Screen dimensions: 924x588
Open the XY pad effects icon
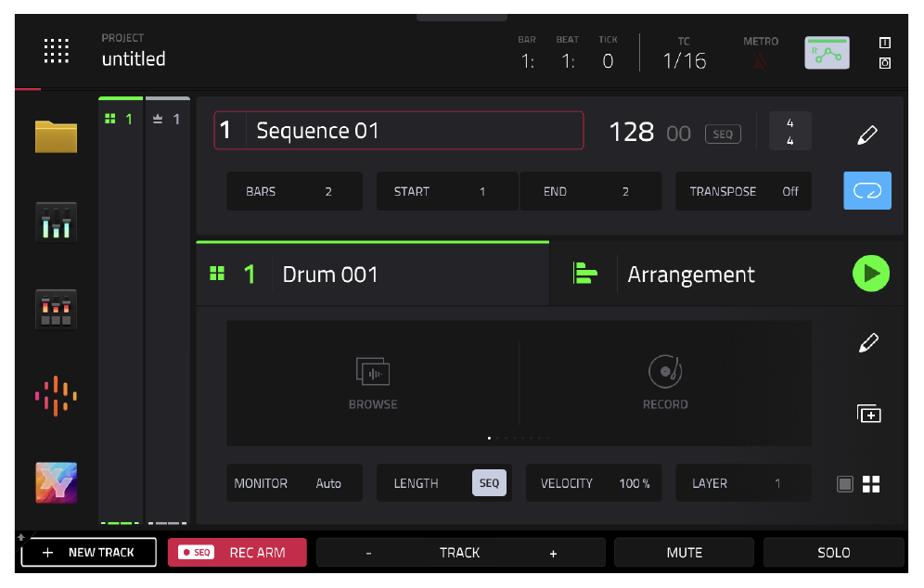[x=56, y=482]
